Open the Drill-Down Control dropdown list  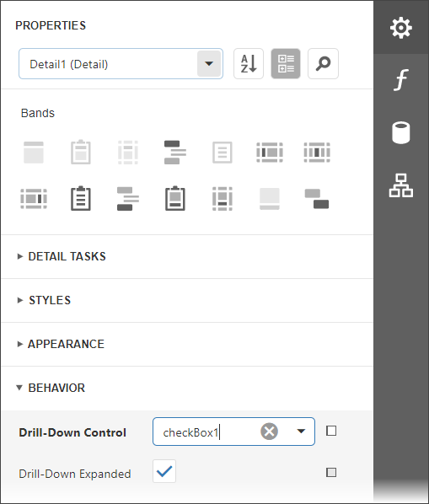(301, 432)
